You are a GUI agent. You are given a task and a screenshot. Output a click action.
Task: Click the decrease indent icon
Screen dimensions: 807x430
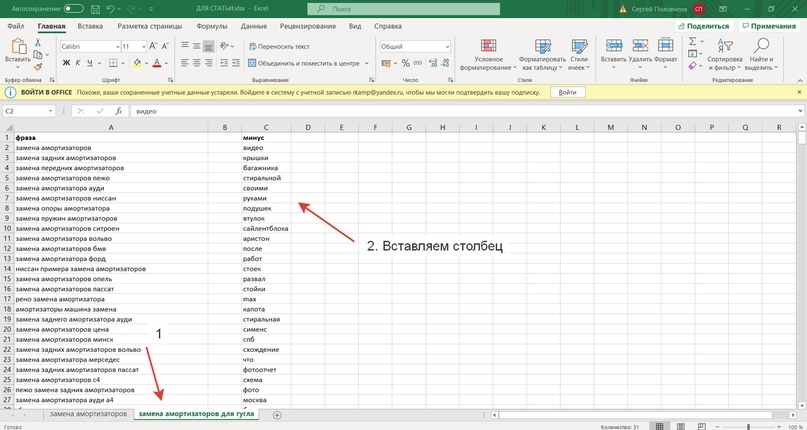(224, 63)
